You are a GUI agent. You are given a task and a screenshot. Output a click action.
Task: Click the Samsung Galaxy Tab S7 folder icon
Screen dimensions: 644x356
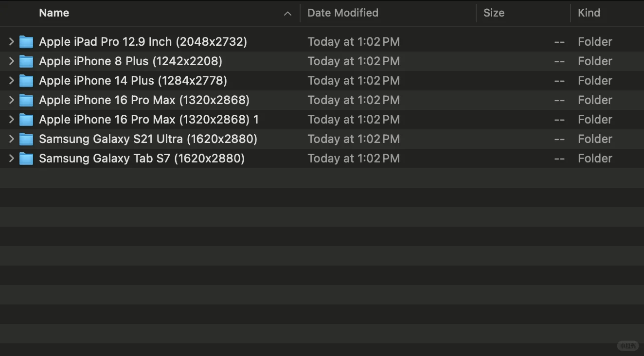(26, 159)
